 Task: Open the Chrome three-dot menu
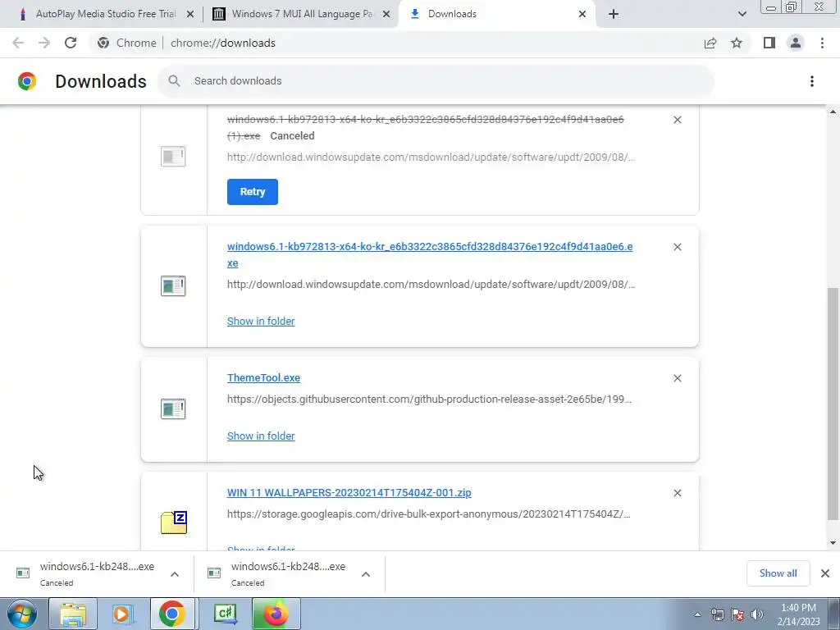(822, 43)
